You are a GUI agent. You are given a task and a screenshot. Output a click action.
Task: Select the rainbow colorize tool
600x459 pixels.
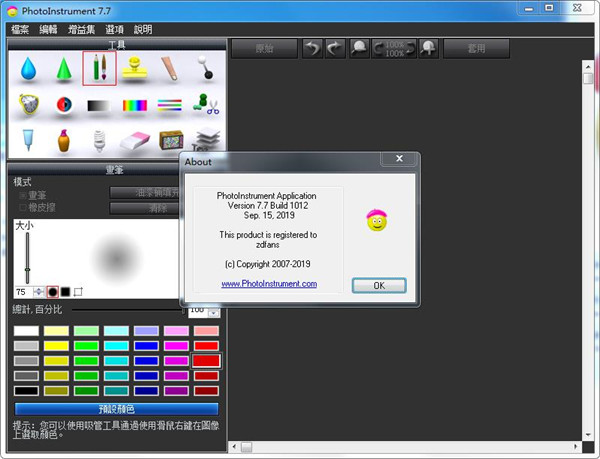(x=135, y=105)
